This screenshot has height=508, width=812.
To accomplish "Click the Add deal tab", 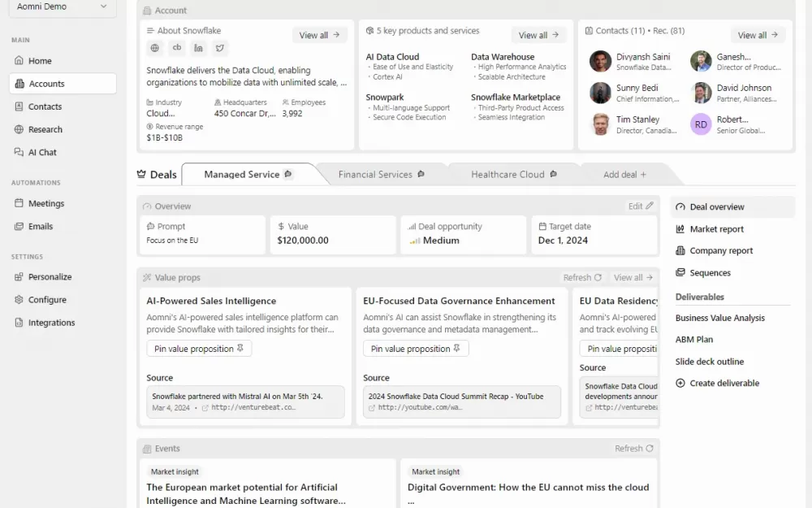I will point(624,175).
